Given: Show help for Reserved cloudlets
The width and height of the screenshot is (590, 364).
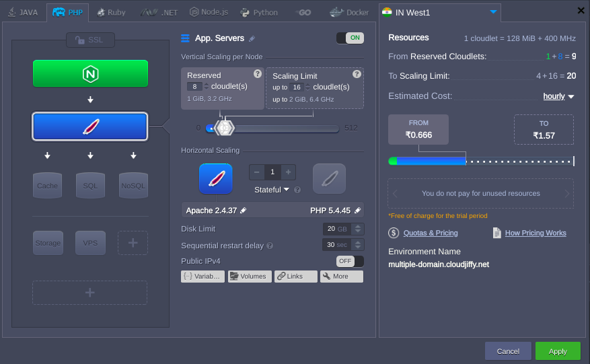Looking at the screenshot, I should [258, 74].
